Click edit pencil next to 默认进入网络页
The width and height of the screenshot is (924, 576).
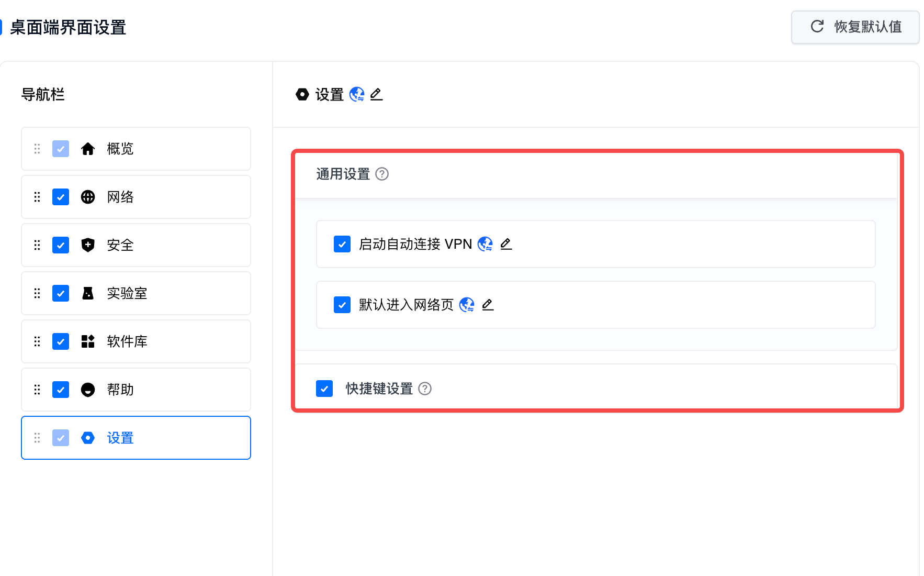(x=488, y=305)
